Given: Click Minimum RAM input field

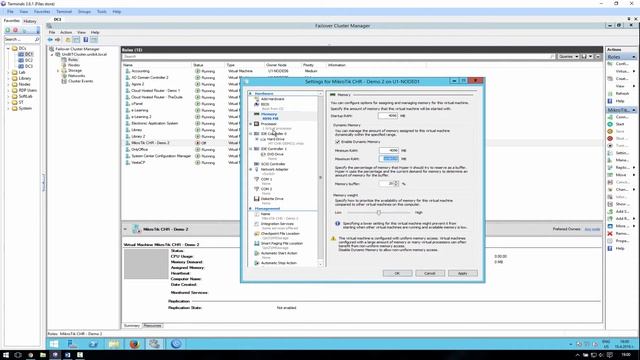Looking at the screenshot, I should [389, 150].
